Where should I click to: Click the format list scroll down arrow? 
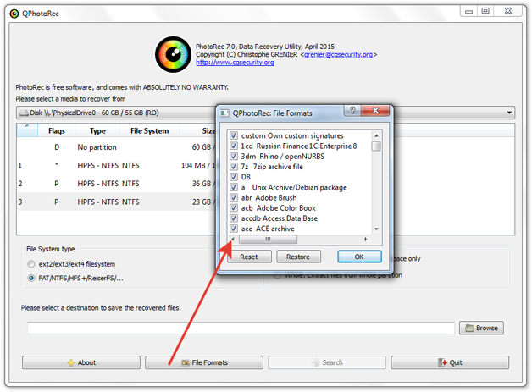click(x=376, y=229)
